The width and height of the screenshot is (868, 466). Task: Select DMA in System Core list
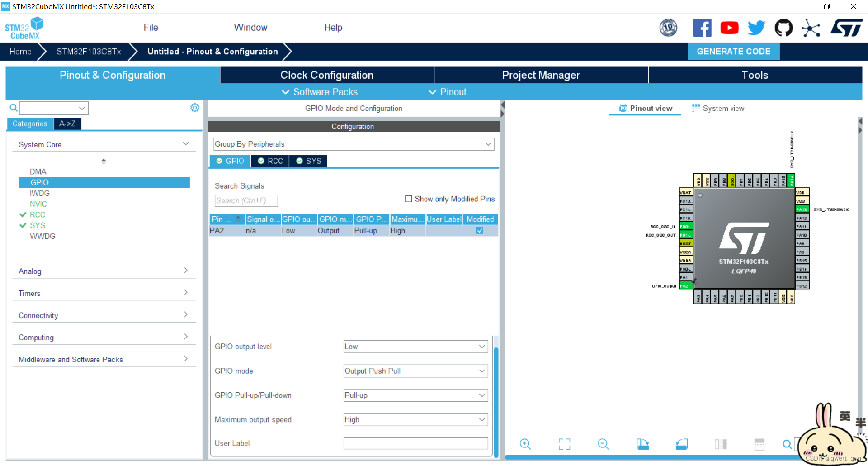[x=38, y=171]
